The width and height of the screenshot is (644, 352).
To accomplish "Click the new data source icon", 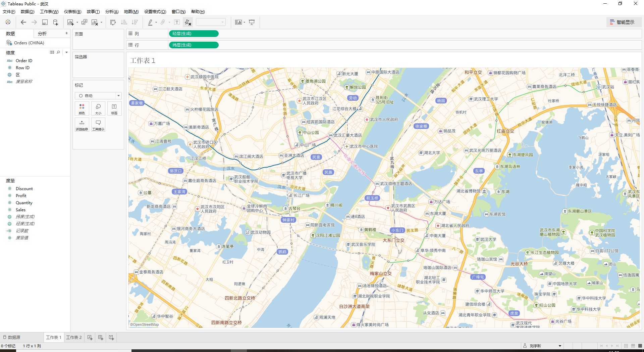I will click(x=56, y=22).
